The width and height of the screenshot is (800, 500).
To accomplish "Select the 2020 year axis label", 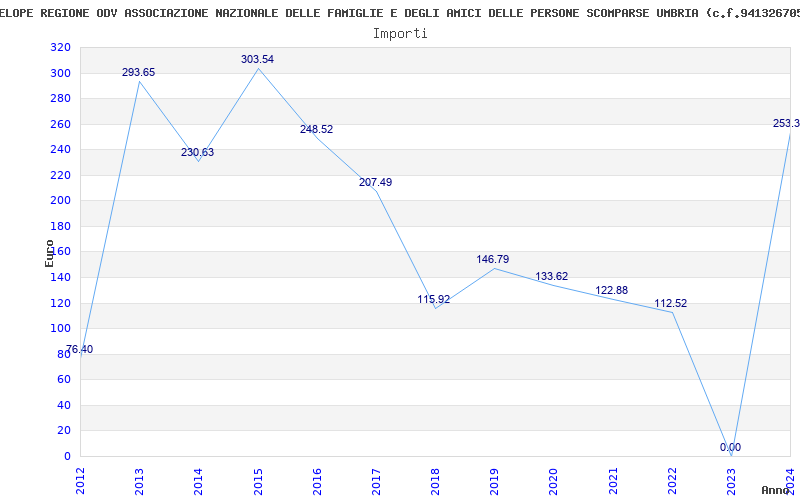I will click(554, 481).
